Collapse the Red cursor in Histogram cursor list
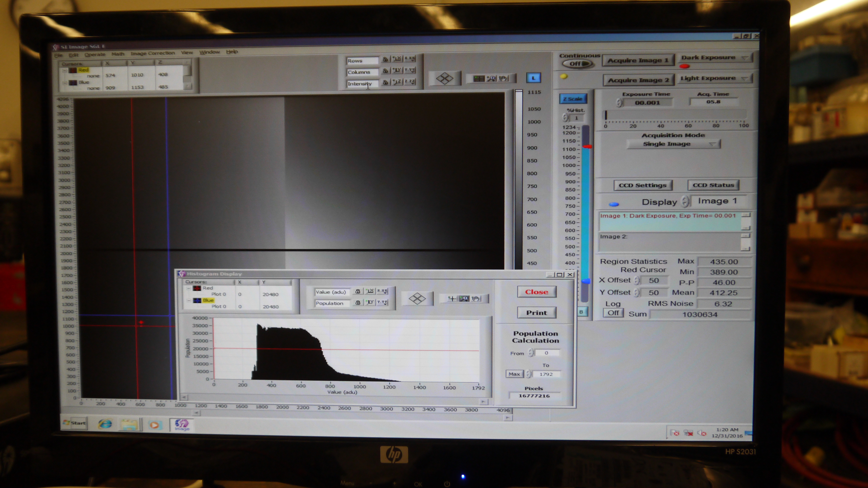868x488 pixels. tap(189, 288)
